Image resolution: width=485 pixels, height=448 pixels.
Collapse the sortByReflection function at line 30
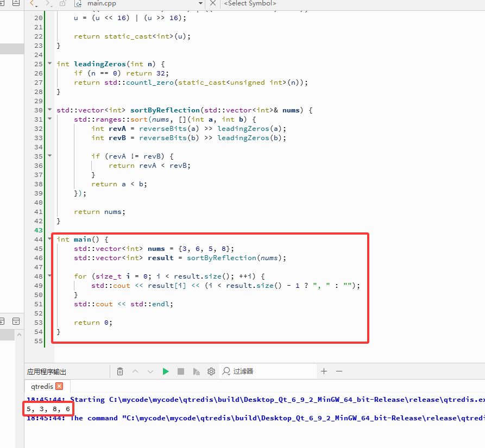click(50, 109)
